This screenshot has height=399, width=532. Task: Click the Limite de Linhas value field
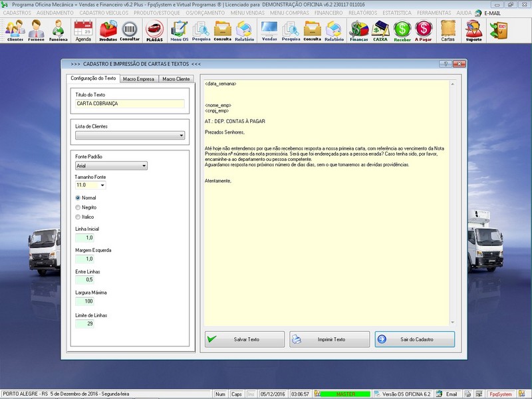pos(84,324)
